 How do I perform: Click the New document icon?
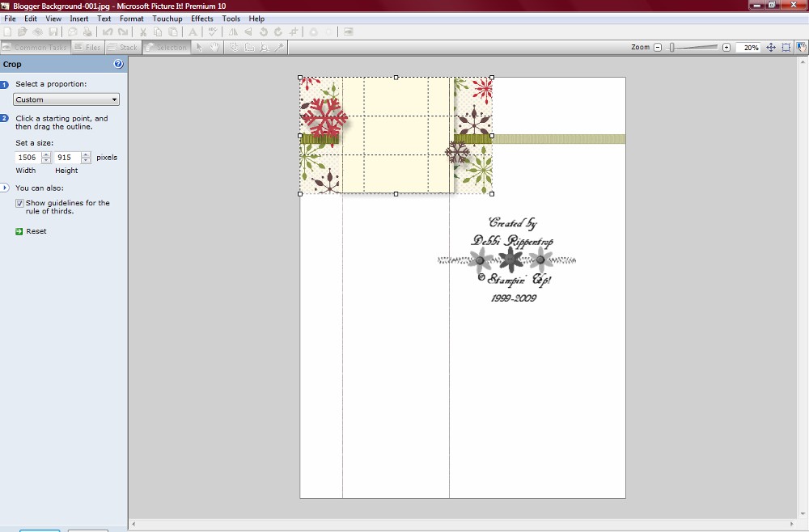click(7, 32)
